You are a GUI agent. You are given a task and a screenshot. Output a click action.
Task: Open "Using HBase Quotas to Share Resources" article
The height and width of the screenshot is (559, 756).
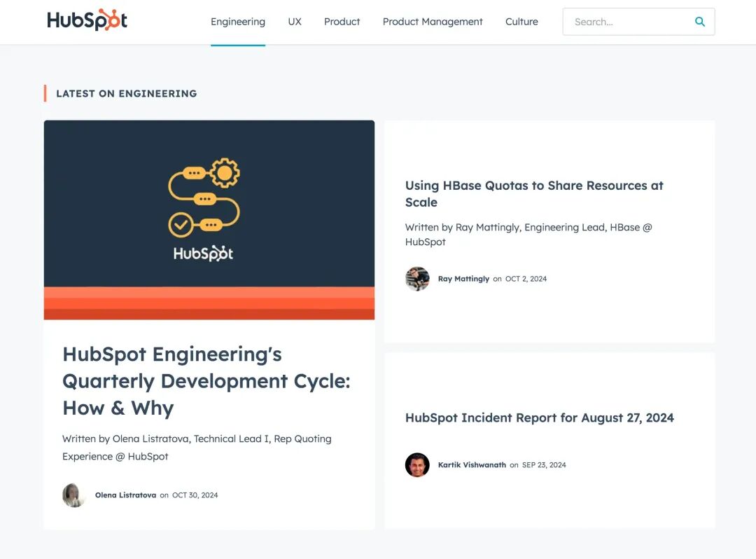tap(534, 194)
